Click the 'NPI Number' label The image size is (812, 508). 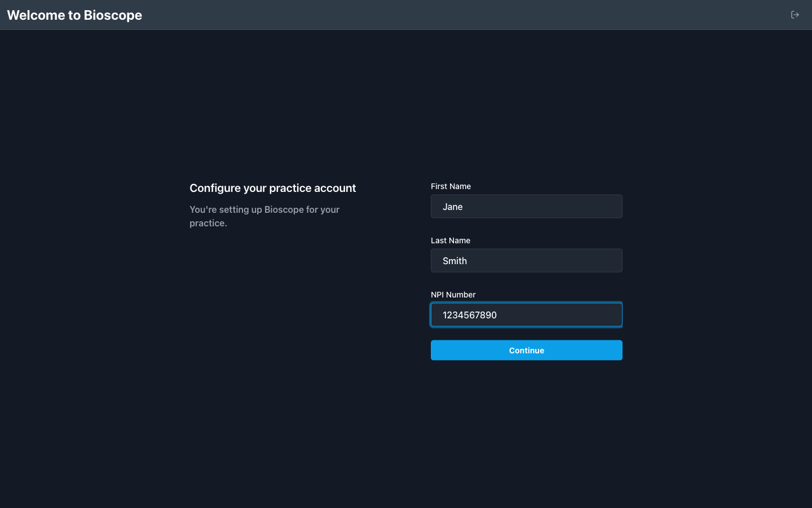click(x=453, y=295)
